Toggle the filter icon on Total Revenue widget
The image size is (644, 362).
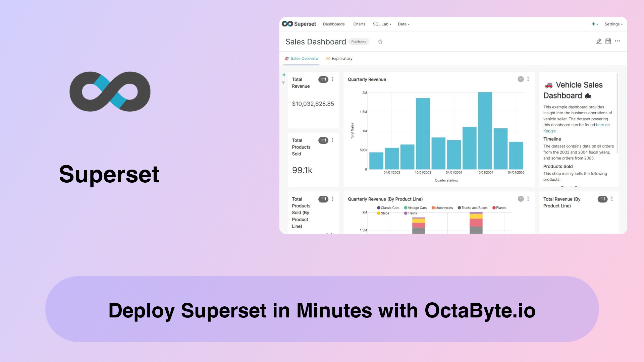tap(323, 79)
